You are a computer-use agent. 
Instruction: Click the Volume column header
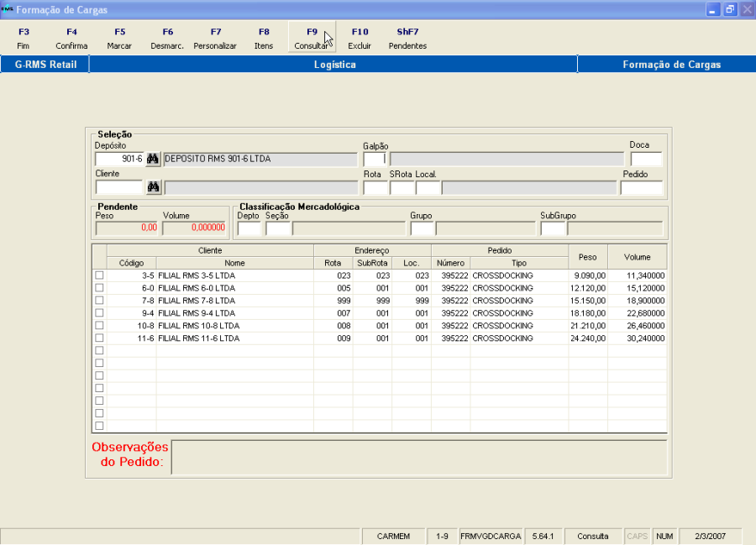(638, 257)
